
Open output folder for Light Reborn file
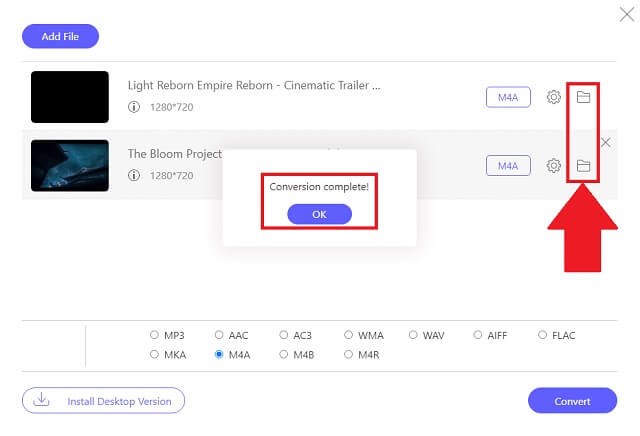(x=583, y=97)
